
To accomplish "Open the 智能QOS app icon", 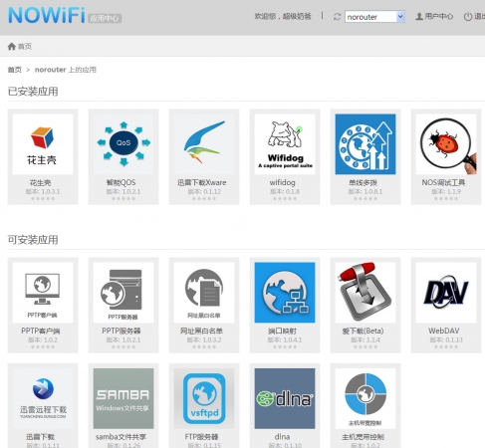I will pyautogui.click(x=123, y=144).
